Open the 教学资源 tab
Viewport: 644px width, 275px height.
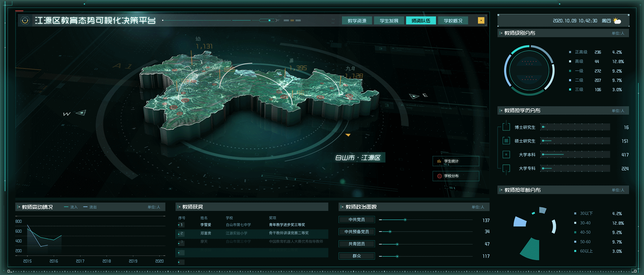(x=357, y=21)
